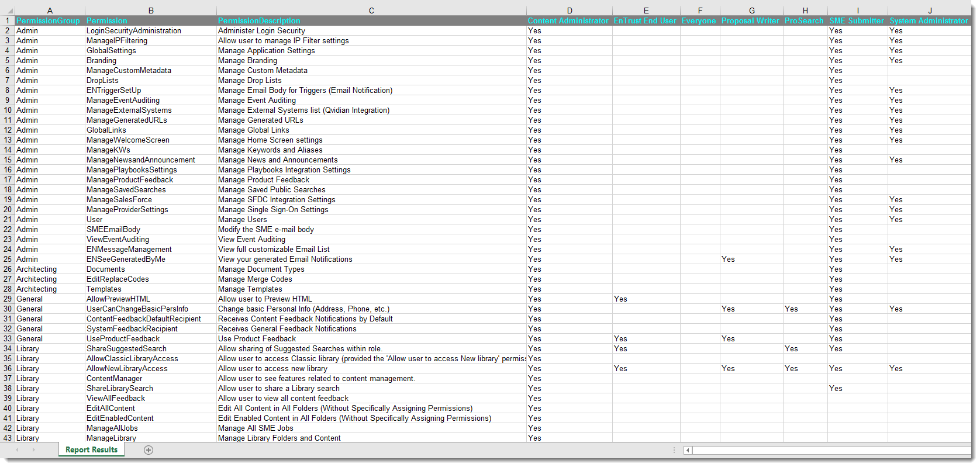Select the 'Manage Global Links' cell
The height and width of the screenshot is (467, 980).
(x=371, y=130)
